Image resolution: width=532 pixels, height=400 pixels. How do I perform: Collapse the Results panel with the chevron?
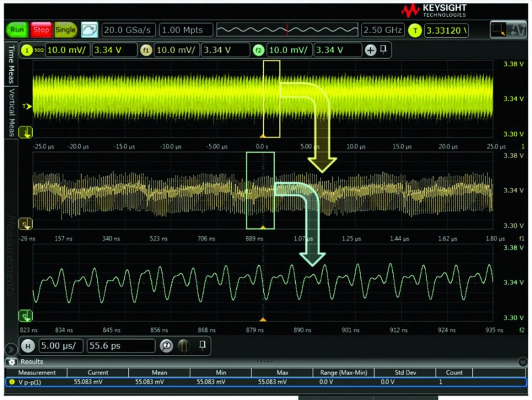[522, 362]
